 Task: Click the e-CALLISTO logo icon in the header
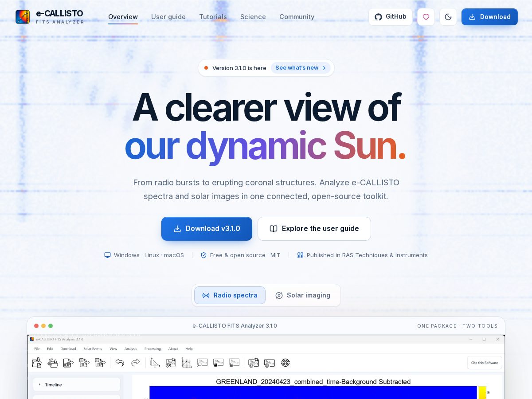23,17
